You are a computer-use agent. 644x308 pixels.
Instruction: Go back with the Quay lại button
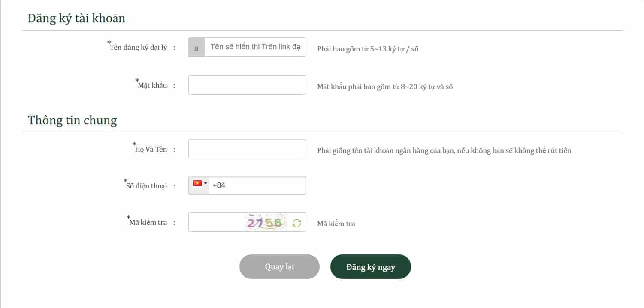coord(279,267)
